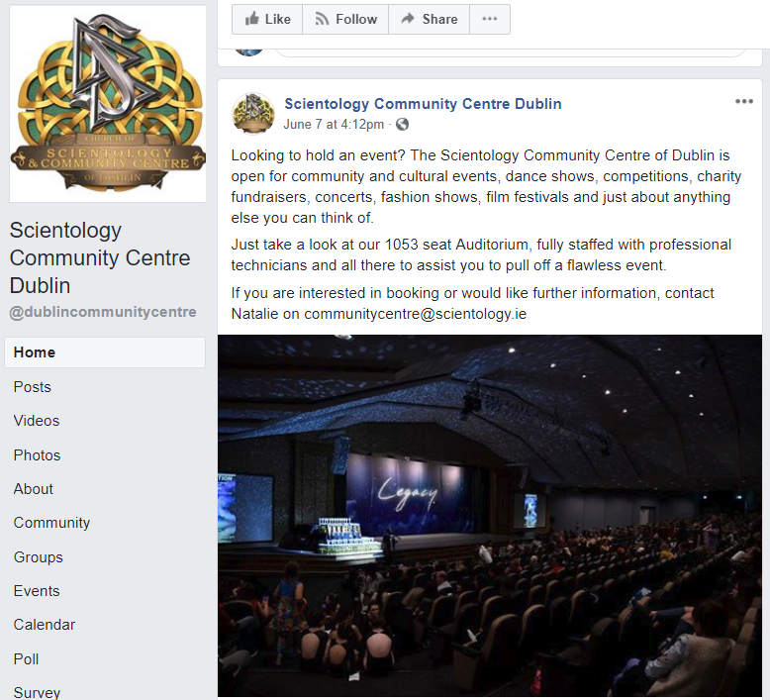Open the post options three-dot menu
This screenshot has width=770, height=700.
coord(744,102)
